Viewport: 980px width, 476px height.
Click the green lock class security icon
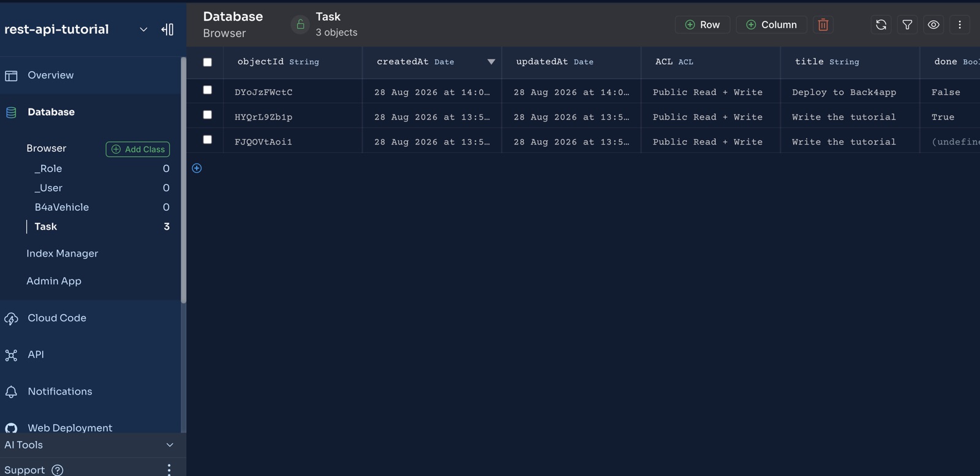click(x=300, y=25)
